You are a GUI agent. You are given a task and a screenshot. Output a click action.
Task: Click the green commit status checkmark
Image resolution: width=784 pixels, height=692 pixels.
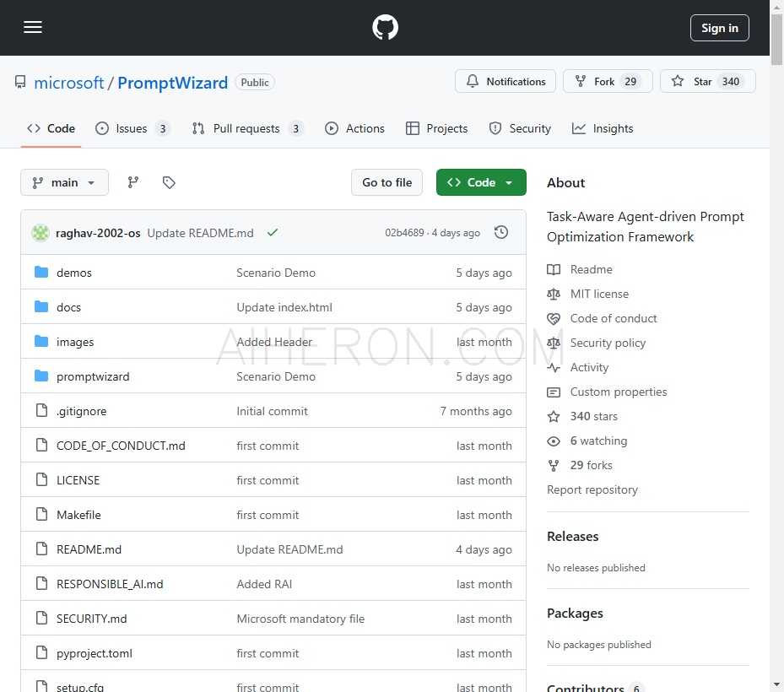(x=272, y=232)
